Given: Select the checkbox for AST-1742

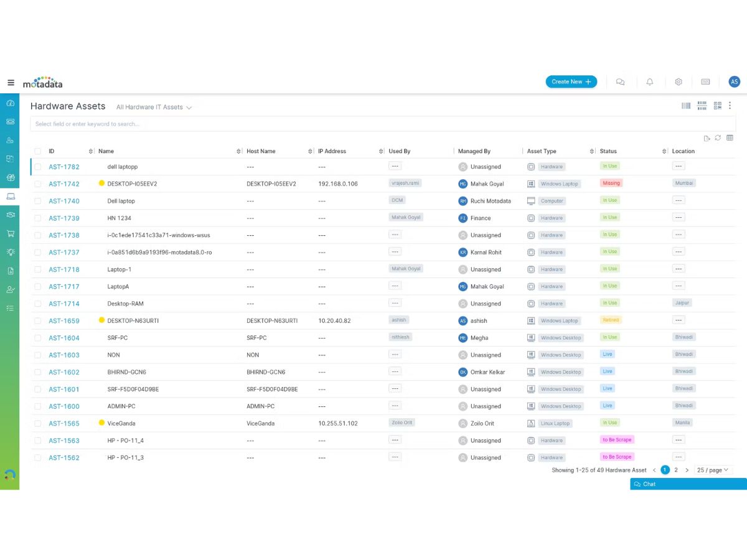Looking at the screenshot, I should pyautogui.click(x=38, y=184).
